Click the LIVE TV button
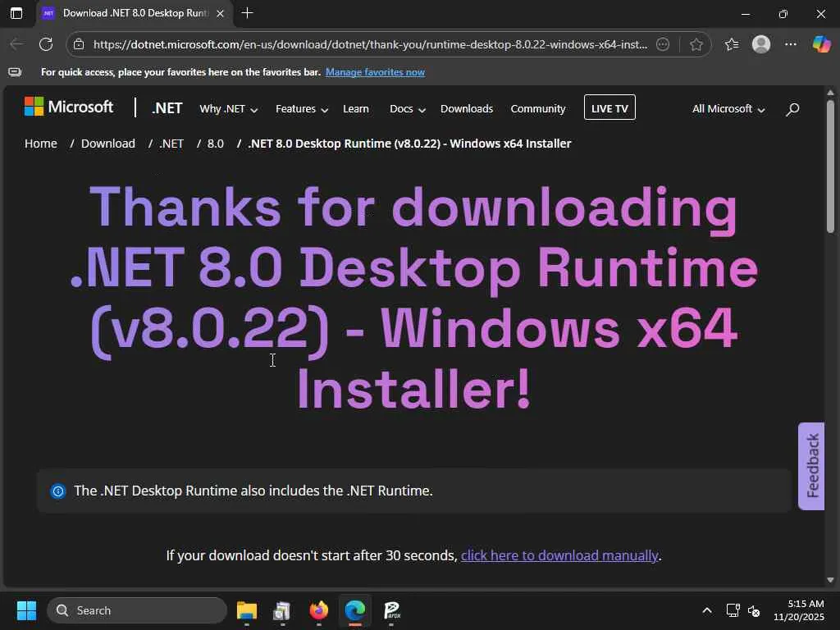 tap(609, 107)
